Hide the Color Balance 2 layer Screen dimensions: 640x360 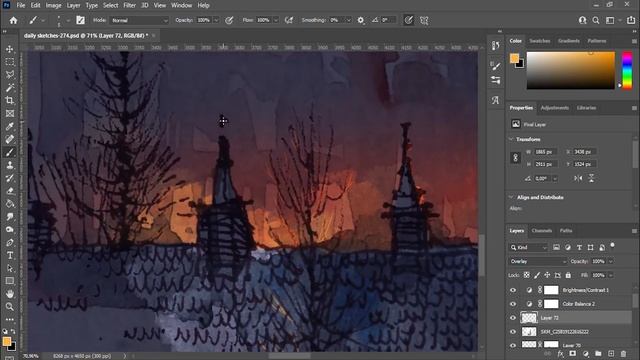513,304
